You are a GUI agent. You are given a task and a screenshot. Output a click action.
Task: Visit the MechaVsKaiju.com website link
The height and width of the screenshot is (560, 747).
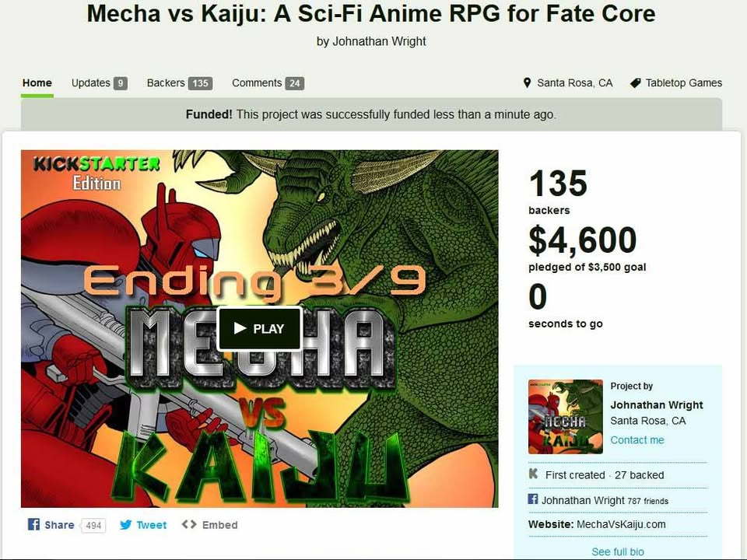tap(621, 524)
